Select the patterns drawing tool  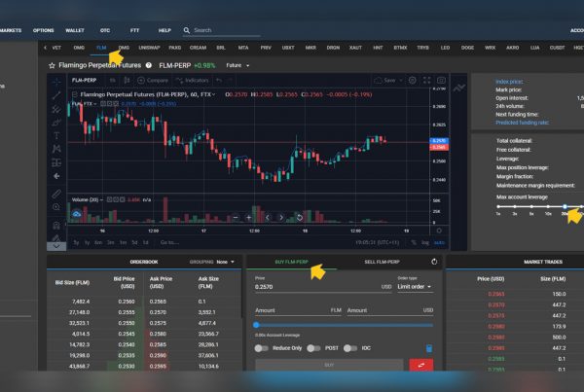[x=56, y=149]
